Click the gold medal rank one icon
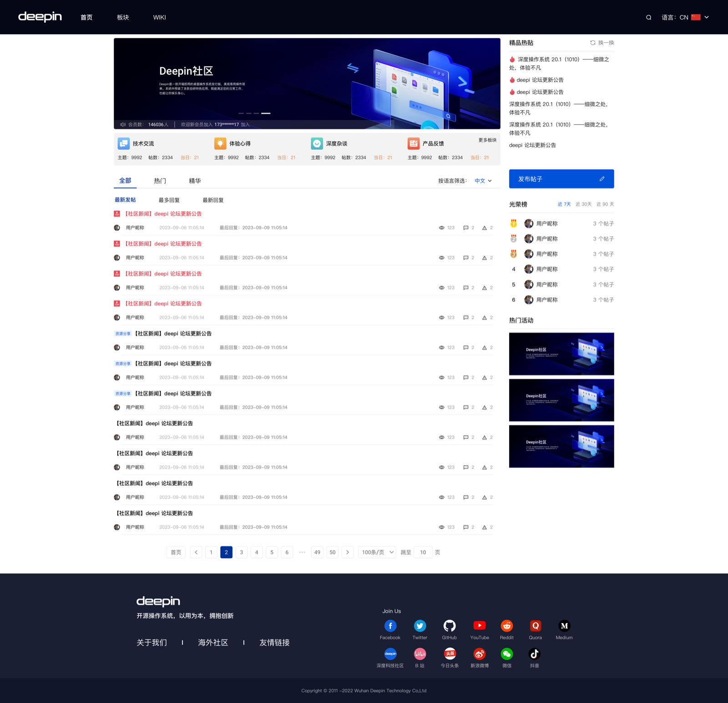 pos(514,224)
